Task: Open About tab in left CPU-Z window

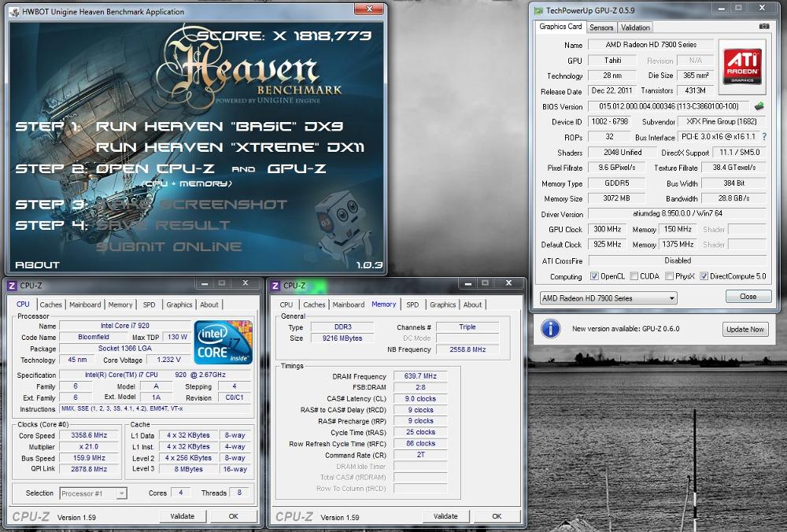Action: point(209,305)
